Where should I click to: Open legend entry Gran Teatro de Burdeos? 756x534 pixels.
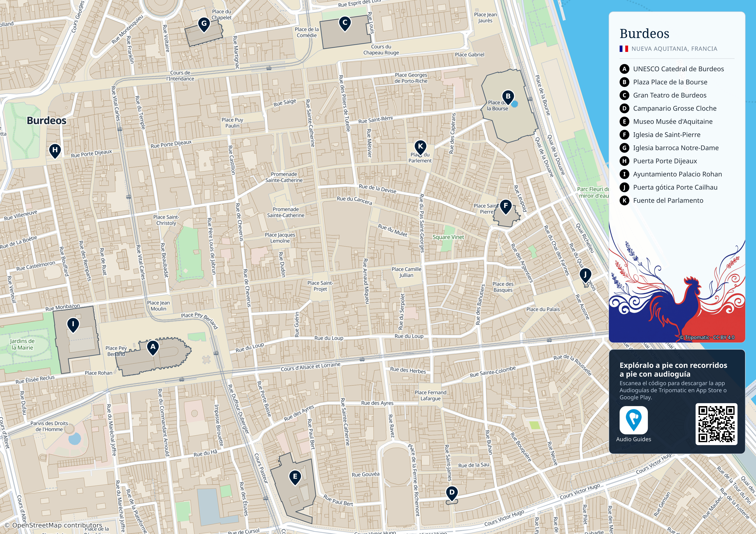663,95
